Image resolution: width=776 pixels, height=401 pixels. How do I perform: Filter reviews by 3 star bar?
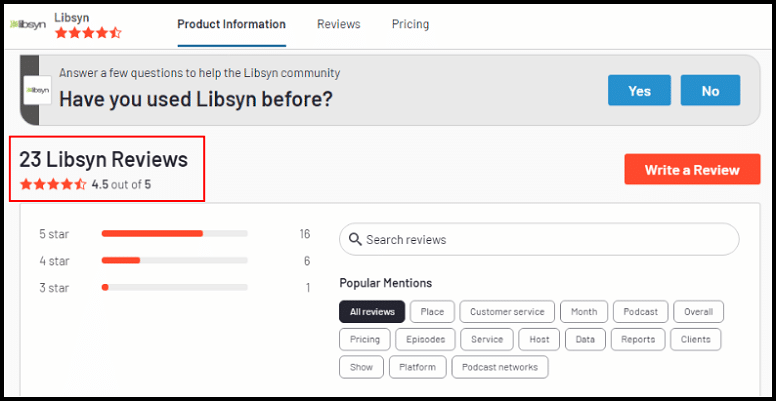coord(175,287)
